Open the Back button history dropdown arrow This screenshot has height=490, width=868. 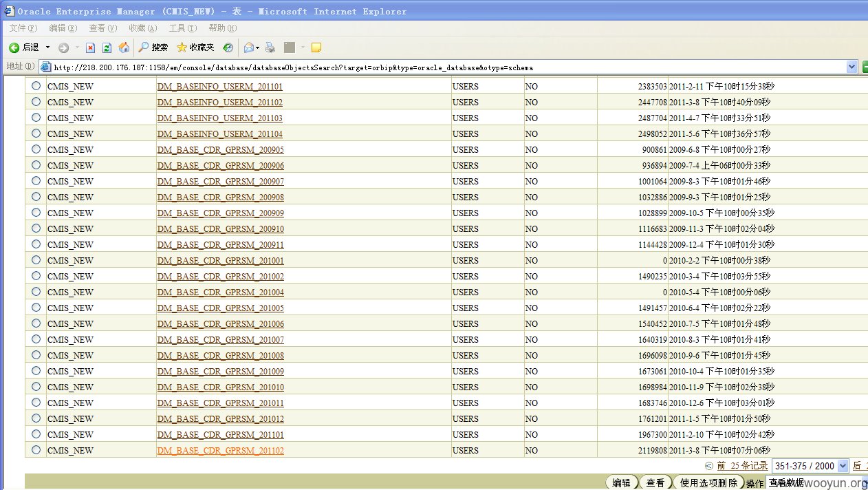[47, 47]
